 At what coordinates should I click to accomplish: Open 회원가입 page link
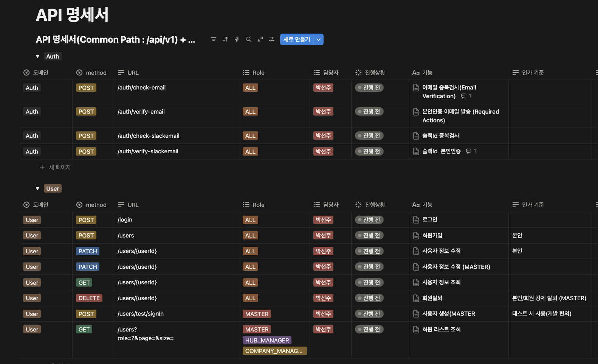point(432,236)
